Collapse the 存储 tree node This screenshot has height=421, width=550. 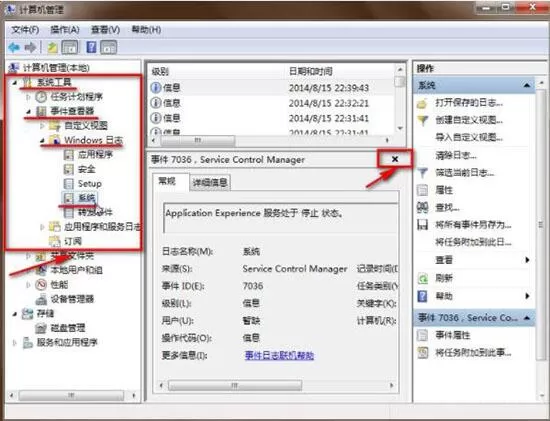(15, 314)
